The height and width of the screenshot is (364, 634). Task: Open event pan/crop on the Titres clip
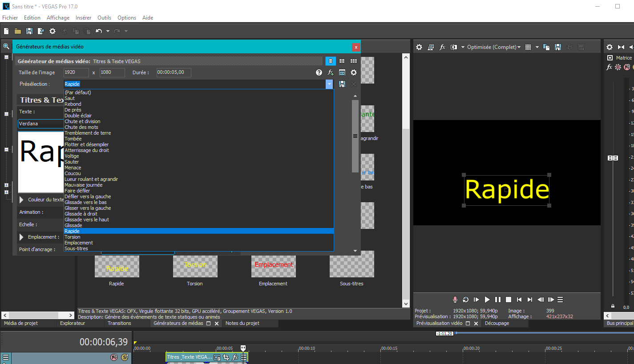pyautogui.click(x=226, y=357)
